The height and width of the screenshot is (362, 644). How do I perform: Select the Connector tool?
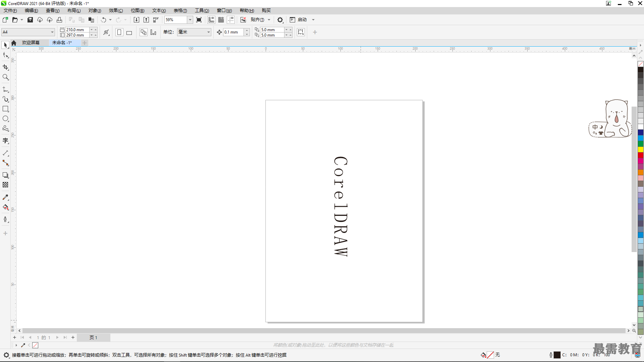tap(5, 163)
